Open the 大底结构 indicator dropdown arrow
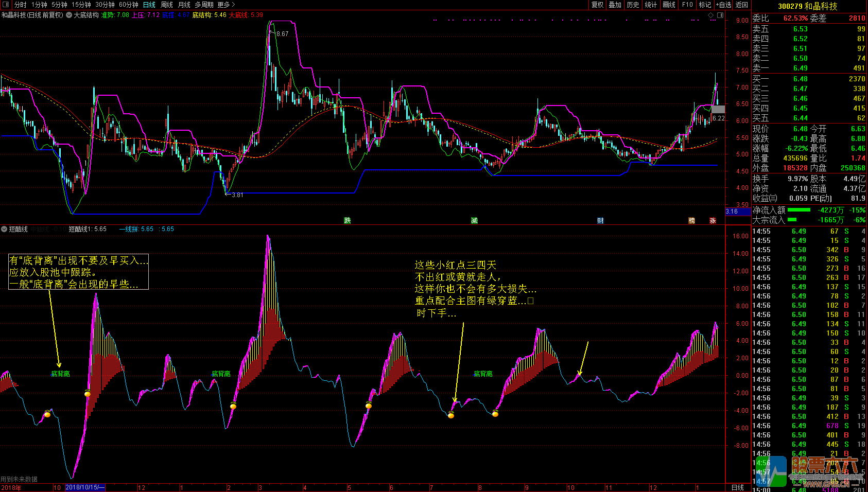Image resolution: width=868 pixels, height=492 pixels. [x=69, y=15]
